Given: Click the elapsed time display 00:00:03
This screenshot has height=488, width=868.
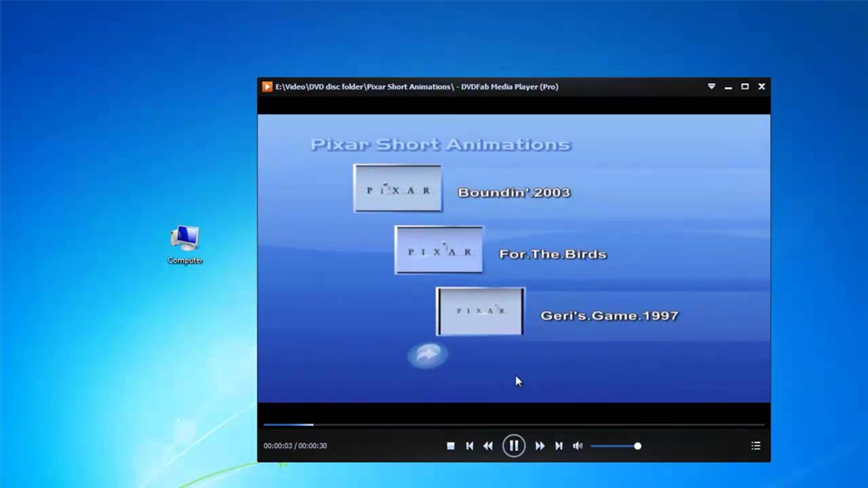Looking at the screenshot, I should coord(278,446).
